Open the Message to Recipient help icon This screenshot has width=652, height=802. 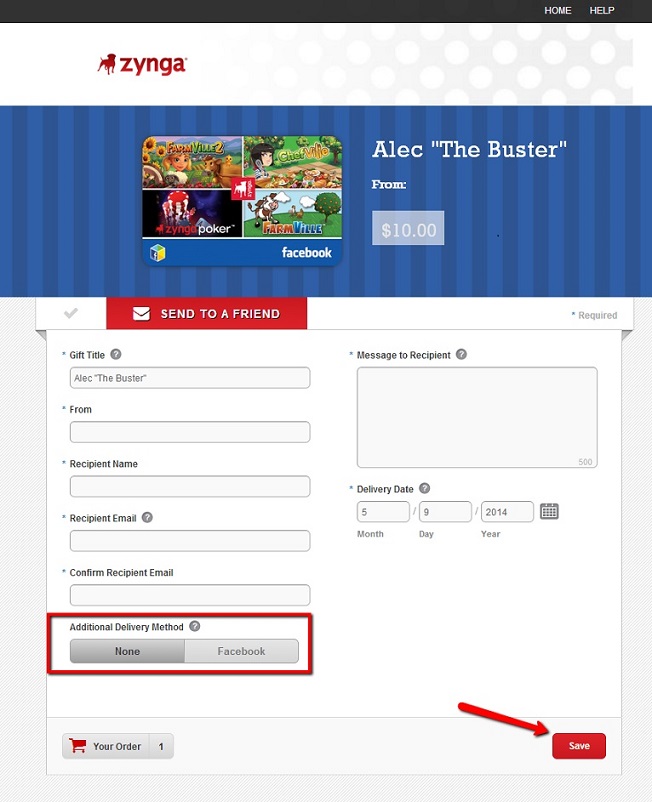(x=461, y=354)
